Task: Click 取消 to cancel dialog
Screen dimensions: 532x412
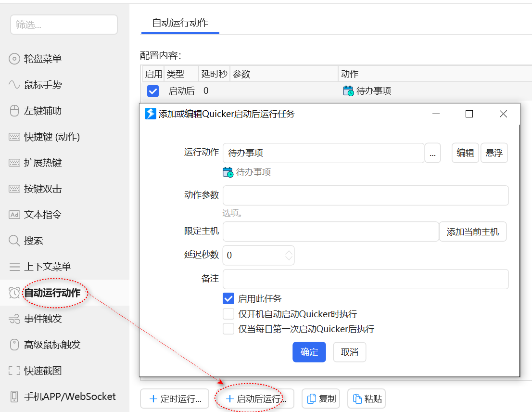Action: point(350,352)
